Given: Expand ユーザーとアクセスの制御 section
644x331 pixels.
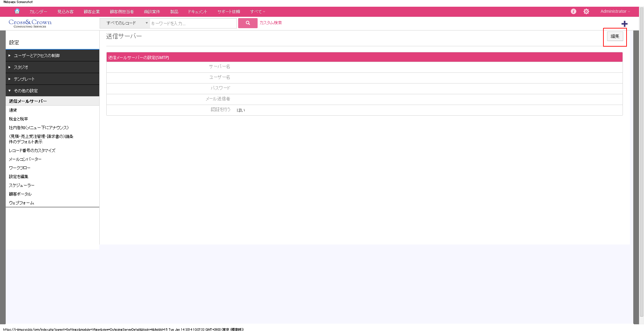Looking at the screenshot, I should (37, 56).
